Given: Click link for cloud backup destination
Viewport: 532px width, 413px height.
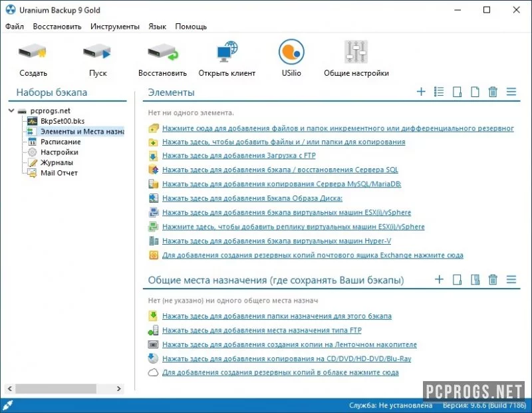Looking at the screenshot, I should (x=280, y=372).
